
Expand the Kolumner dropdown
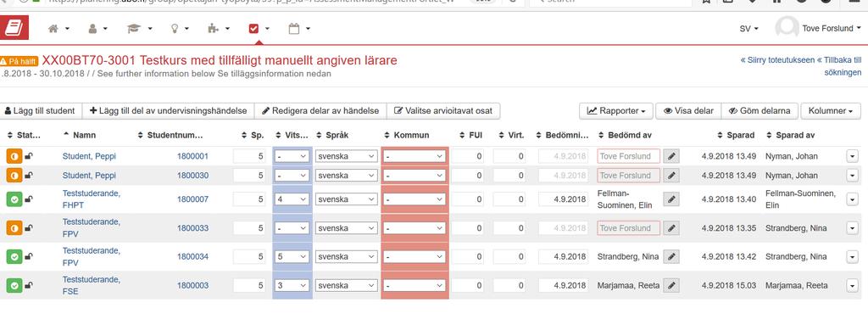831,111
